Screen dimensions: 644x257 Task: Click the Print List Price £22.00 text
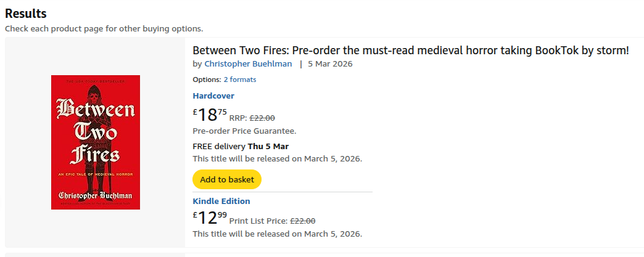[x=272, y=221]
